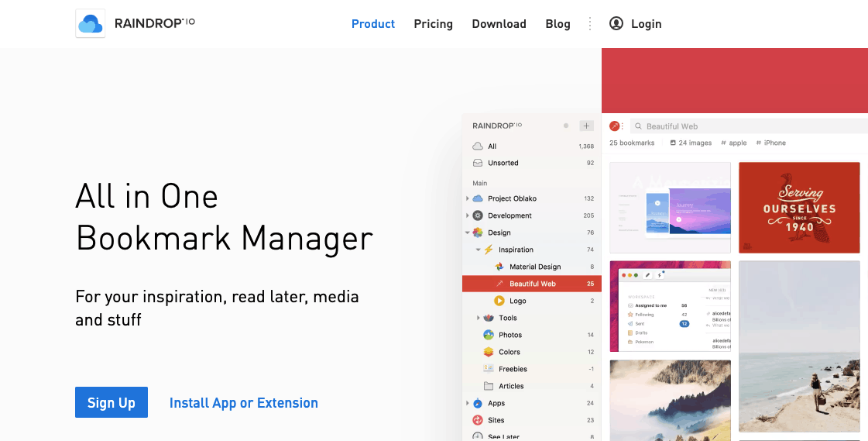The height and width of the screenshot is (441, 868).
Task: Open the Pricing page
Action: pyautogui.click(x=434, y=24)
